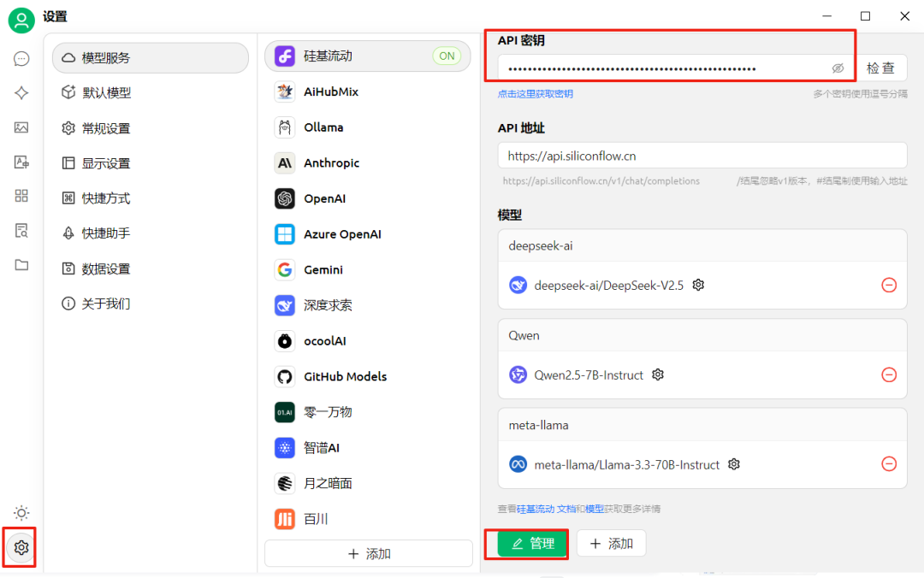Image resolution: width=924 pixels, height=578 pixels.
Task: Minimize the 设置 window
Action: pos(826,16)
